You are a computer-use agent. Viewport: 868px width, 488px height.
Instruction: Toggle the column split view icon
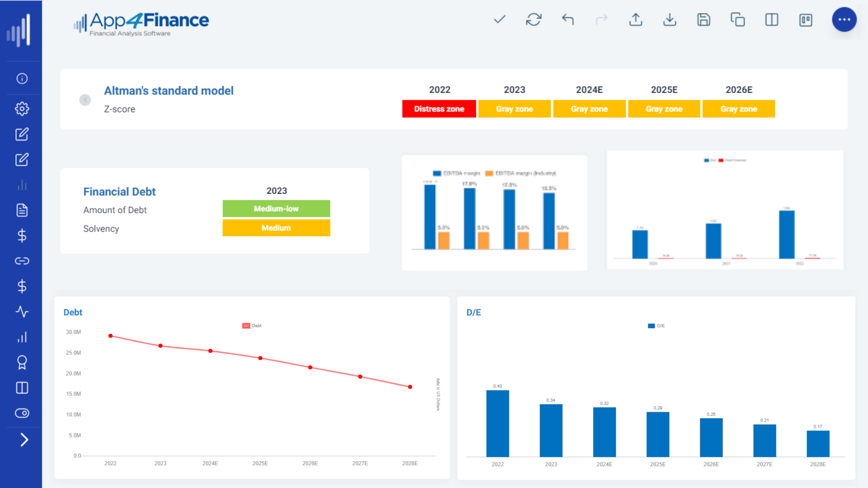(771, 20)
